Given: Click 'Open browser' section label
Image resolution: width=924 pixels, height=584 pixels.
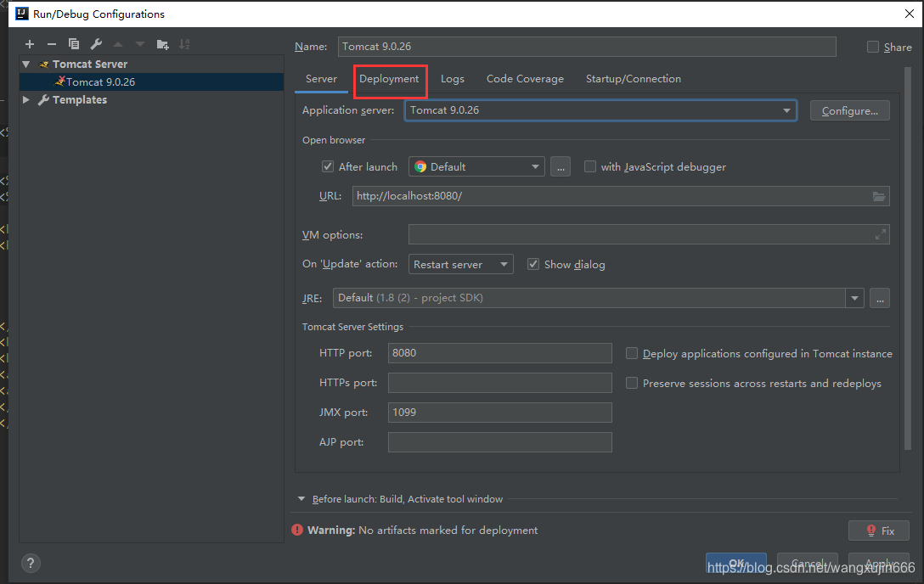Looking at the screenshot, I should 334,140.
